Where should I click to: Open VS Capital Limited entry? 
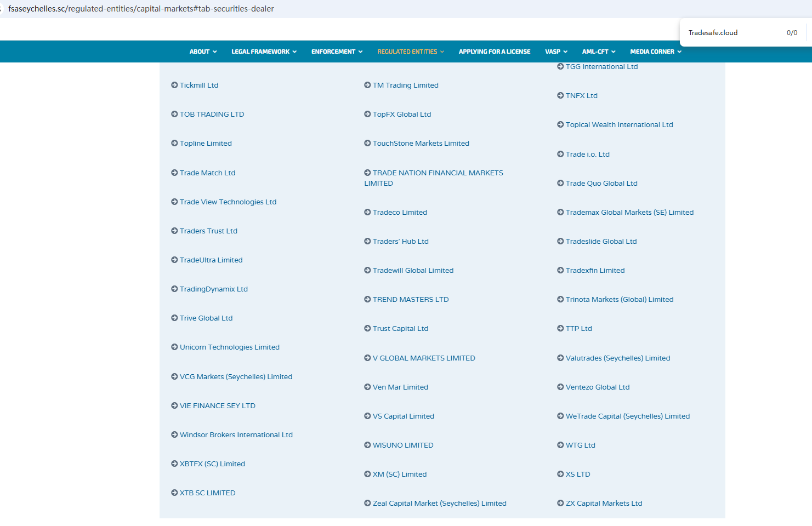point(404,416)
